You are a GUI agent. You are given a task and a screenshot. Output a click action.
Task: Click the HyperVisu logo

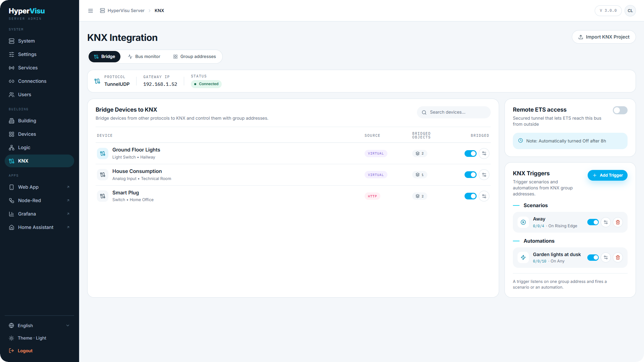click(x=27, y=11)
